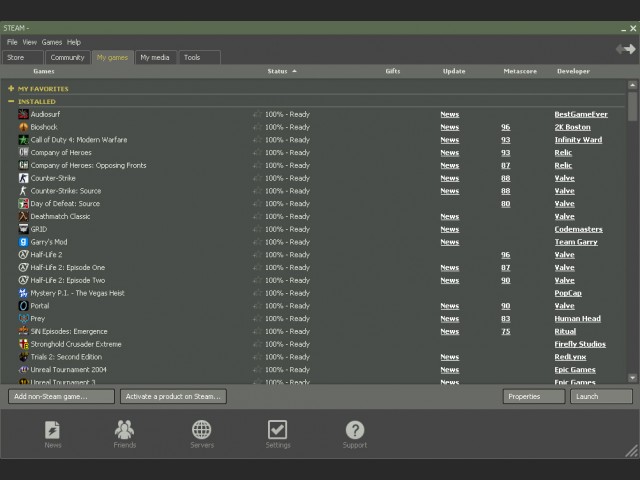
Task: Sort by the Developer column header
Action: pyautogui.click(x=573, y=71)
